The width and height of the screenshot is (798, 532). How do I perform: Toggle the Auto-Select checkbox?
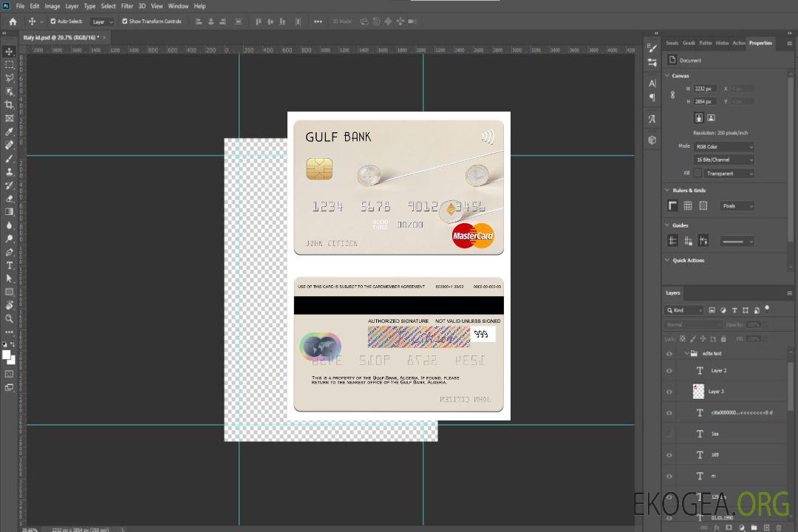(53, 21)
